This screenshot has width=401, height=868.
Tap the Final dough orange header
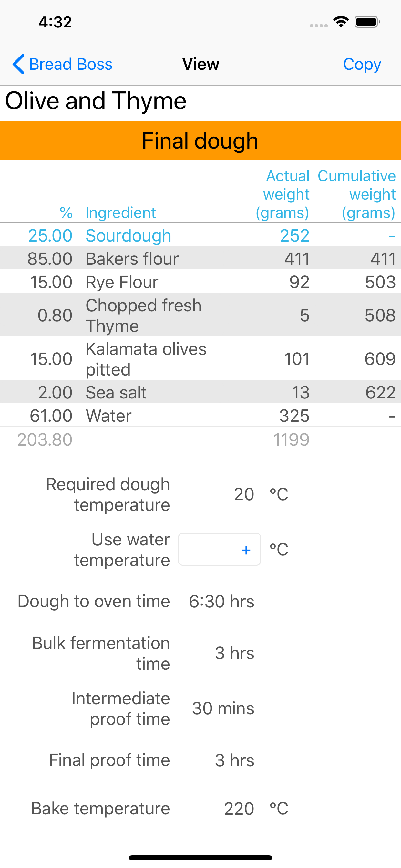tap(200, 140)
